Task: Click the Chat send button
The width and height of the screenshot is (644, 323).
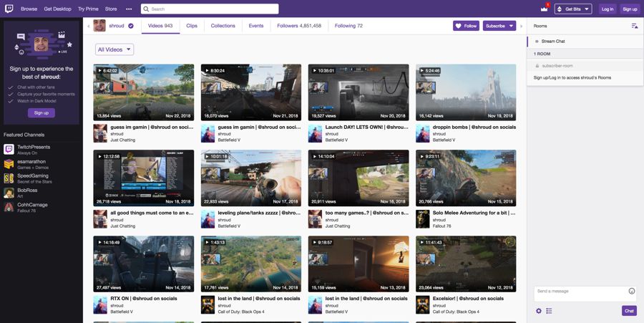Action: [629, 311]
